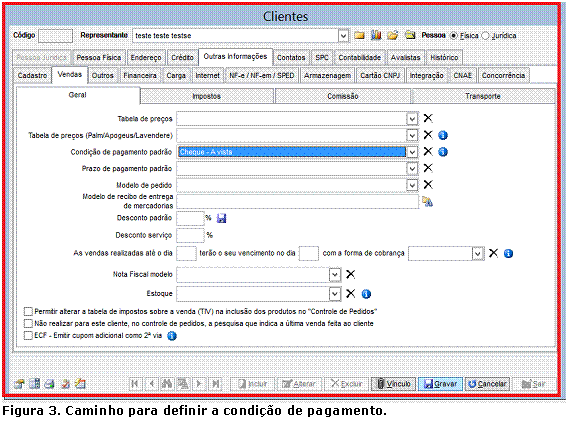Toggle ECF - Emitir cupom adicional checkbox
571x421 pixels.
[28, 335]
